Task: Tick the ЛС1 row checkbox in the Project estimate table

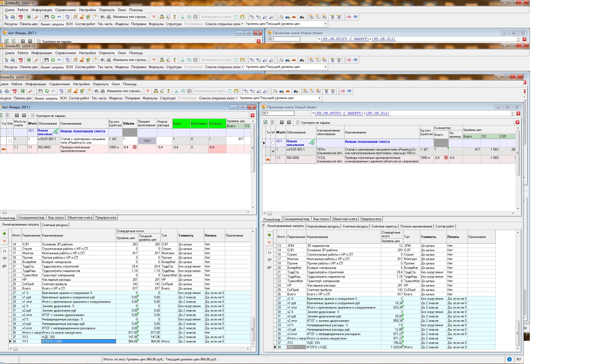Action: click(273, 143)
